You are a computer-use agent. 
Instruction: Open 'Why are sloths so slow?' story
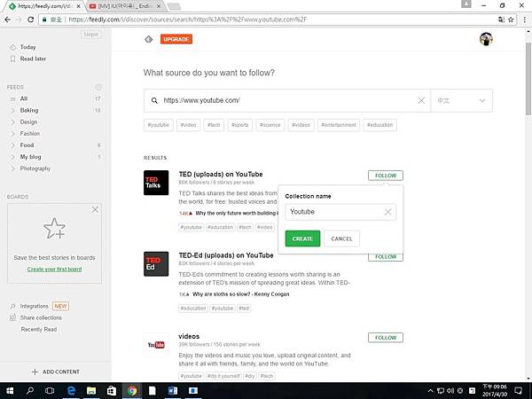click(x=241, y=294)
